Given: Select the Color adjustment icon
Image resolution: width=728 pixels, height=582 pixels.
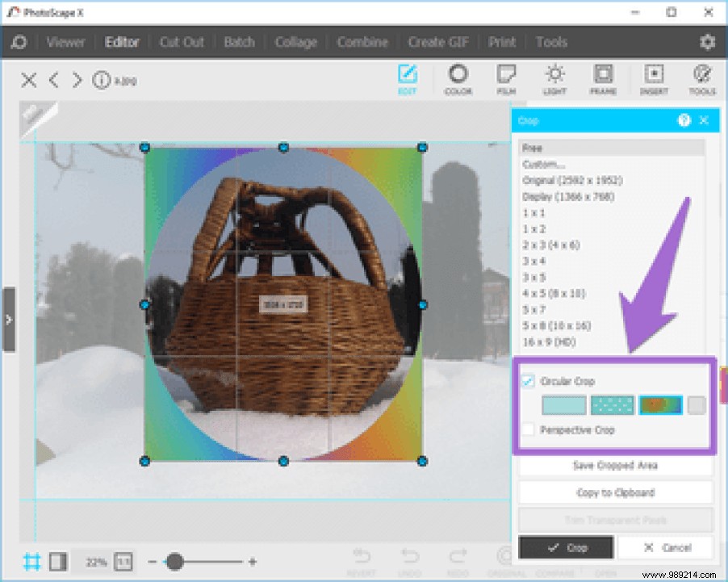Looking at the screenshot, I should click(x=458, y=79).
